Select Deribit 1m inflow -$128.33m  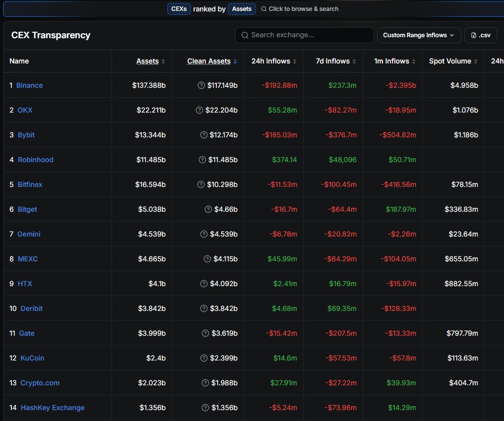click(398, 308)
